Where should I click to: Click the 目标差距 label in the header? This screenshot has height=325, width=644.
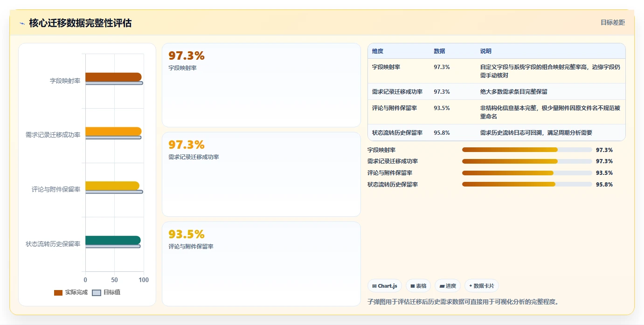[612, 22]
